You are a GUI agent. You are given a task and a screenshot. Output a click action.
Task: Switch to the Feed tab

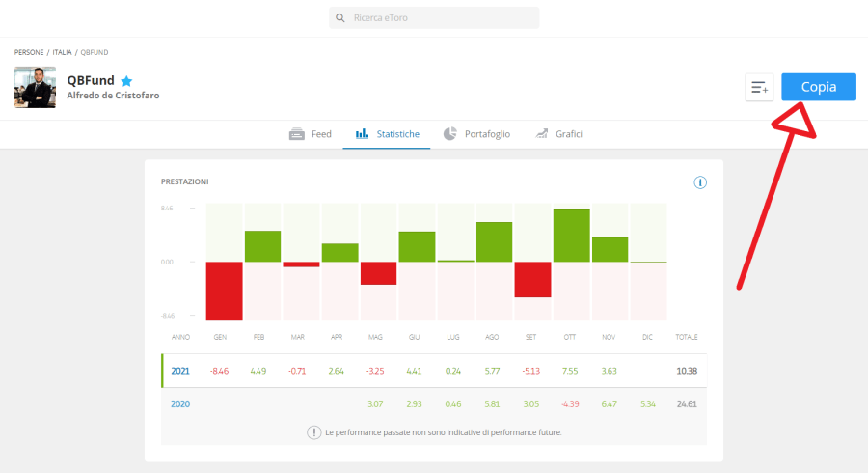coord(320,134)
